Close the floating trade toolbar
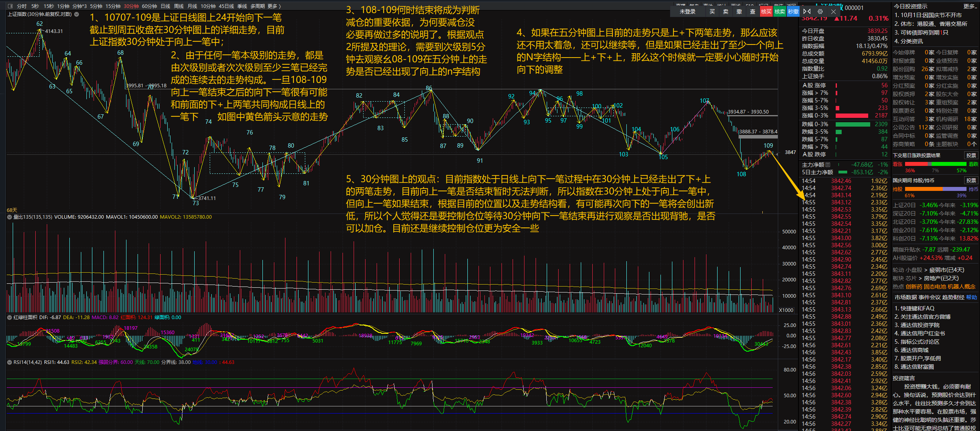The image size is (980, 431). 833,12
